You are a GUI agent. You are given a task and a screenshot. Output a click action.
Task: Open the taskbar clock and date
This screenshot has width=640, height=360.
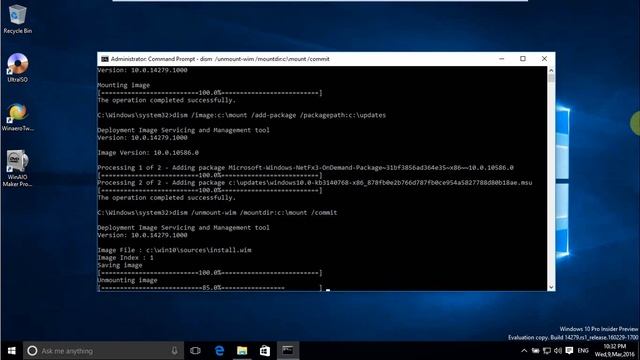tap(615, 351)
